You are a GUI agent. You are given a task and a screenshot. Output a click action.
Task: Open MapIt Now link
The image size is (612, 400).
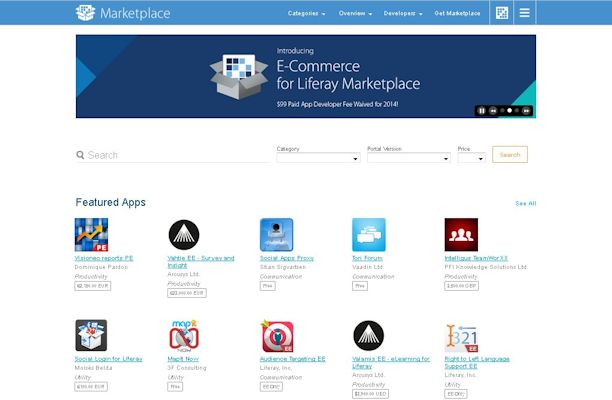pos(183,359)
